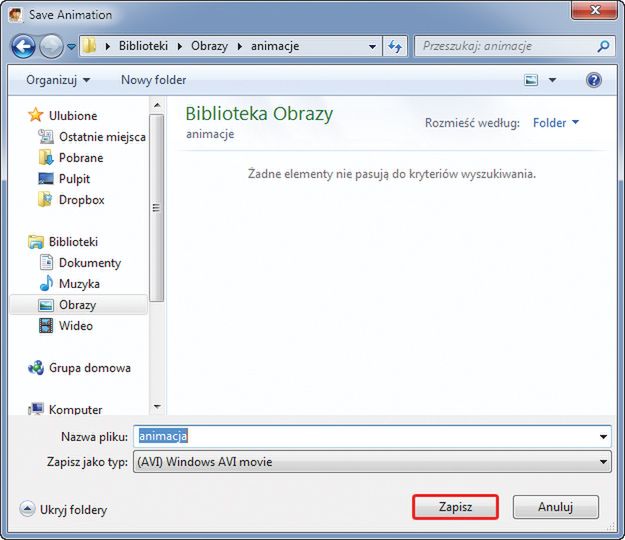Expand the address bar history dropdown
The image size is (625, 540).
(372, 47)
